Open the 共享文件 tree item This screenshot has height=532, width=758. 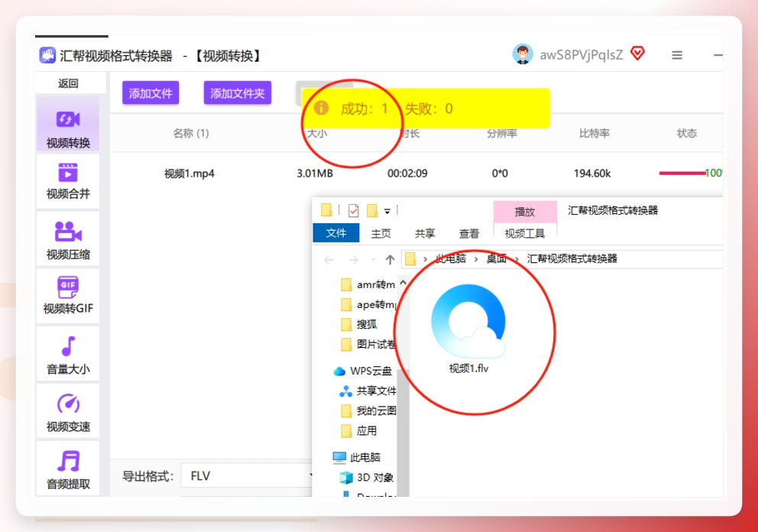368,391
